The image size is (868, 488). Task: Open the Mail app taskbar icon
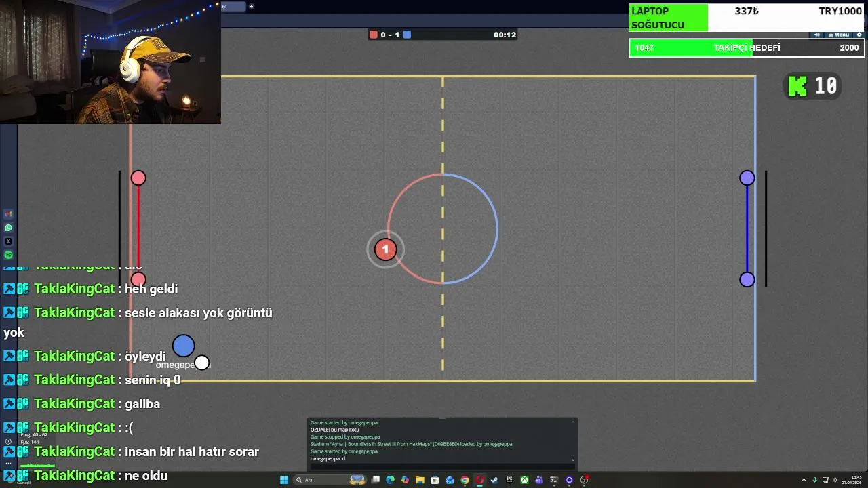[x=450, y=480]
